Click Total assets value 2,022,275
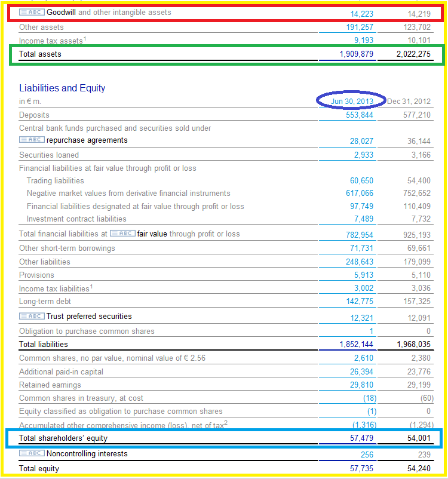The height and width of the screenshot is (479, 448). point(413,54)
